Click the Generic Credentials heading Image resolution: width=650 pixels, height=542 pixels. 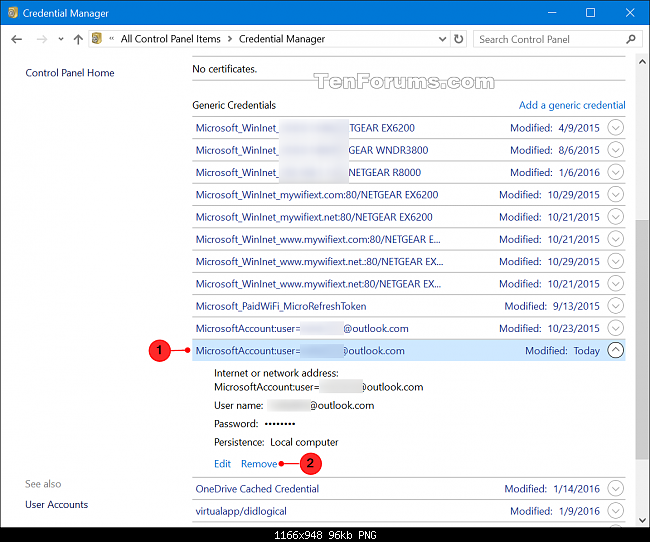click(x=234, y=105)
